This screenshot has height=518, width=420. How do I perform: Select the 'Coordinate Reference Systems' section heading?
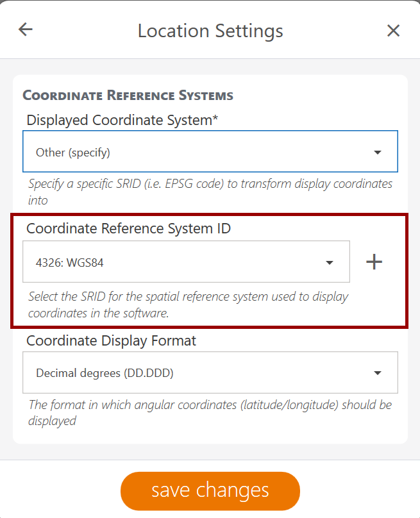click(x=128, y=96)
